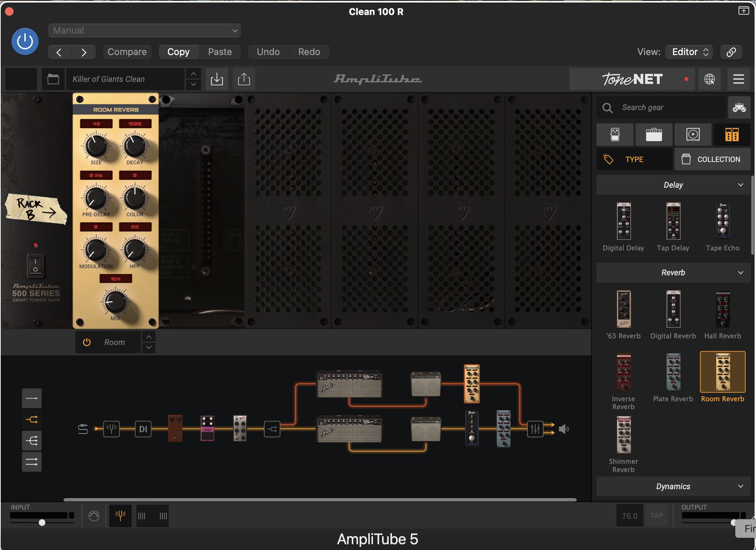Click the globe web icon
Image resolution: width=756 pixels, height=550 pixels.
(710, 79)
